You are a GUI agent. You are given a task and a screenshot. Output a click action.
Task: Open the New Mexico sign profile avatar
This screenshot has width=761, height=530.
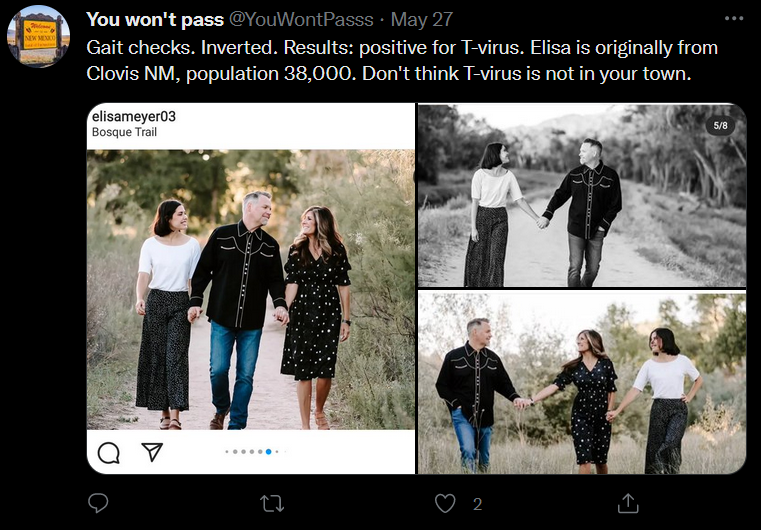pos(38,36)
